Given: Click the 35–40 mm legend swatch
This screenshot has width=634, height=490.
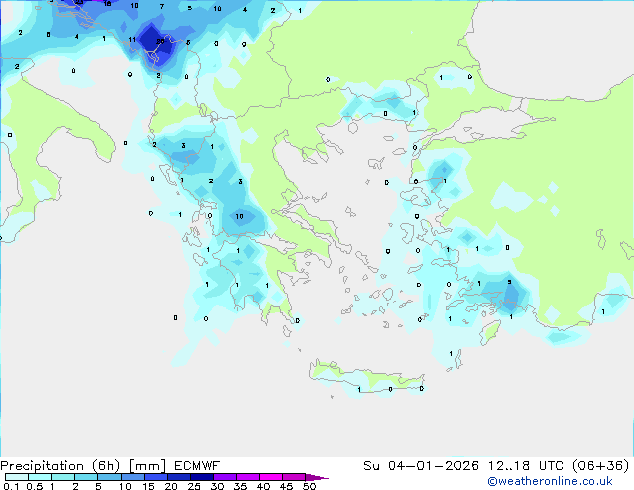Looking at the screenshot, I should (x=248, y=477).
